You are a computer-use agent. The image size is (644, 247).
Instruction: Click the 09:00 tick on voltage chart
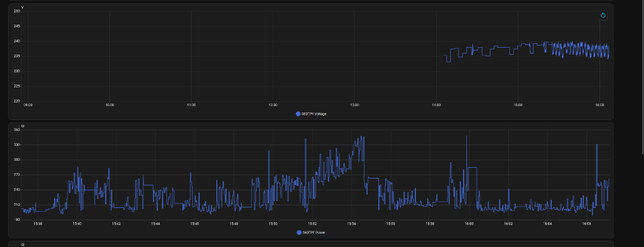pos(28,105)
